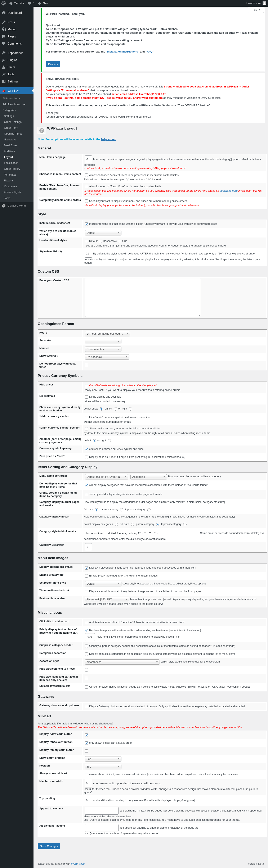Click the Save Changes button
The width and height of the screenshot is (268, 868).
coord(49,846)
